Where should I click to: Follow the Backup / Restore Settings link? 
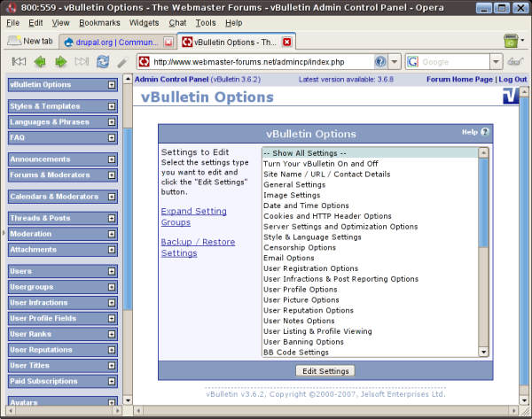coord(198,247)
